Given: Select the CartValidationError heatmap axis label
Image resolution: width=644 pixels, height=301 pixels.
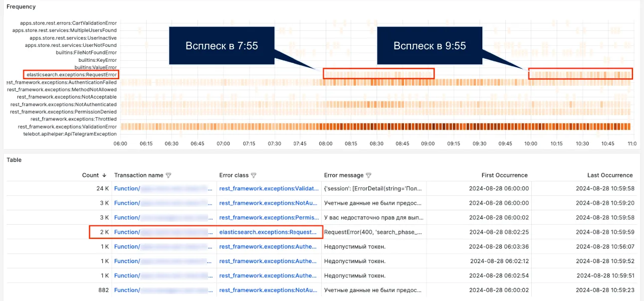Looking at the screenshot, I should coord(68,23).
